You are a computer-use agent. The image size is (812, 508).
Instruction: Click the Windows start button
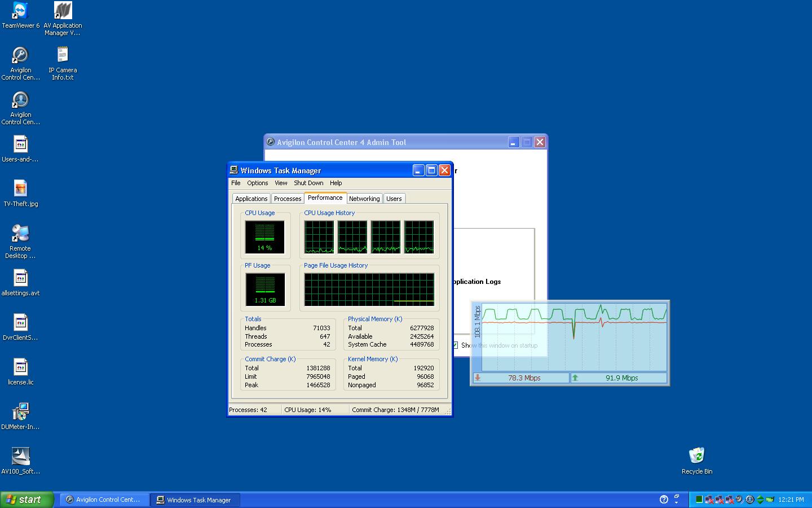pyautogui.click(x=27, y=500)
